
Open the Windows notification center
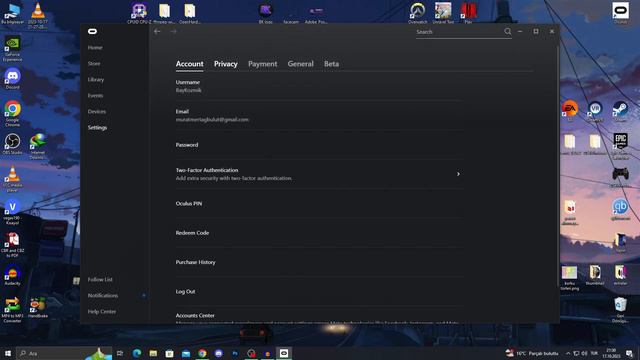click(x=629, y=353)
